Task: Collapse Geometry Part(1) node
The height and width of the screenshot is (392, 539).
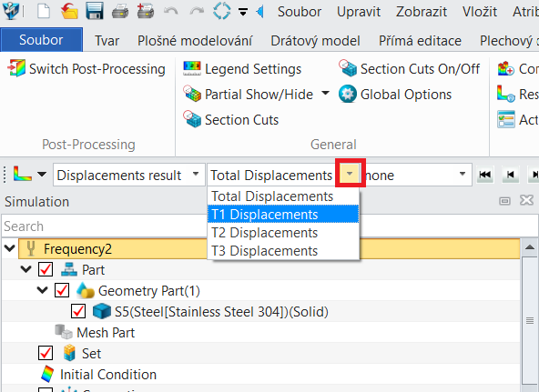Action: point(42,290)
